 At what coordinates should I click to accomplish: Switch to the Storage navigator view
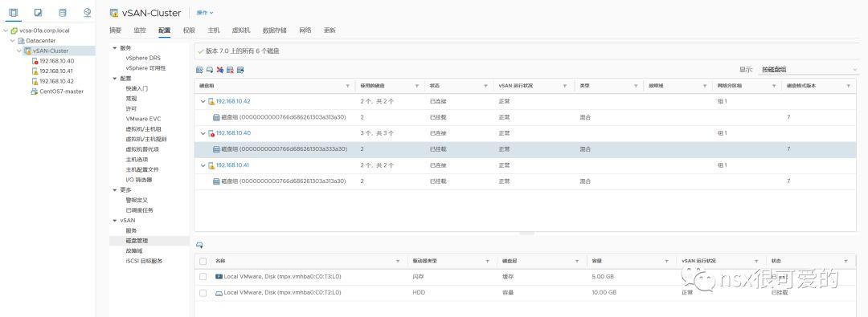[x=62, y=12]
